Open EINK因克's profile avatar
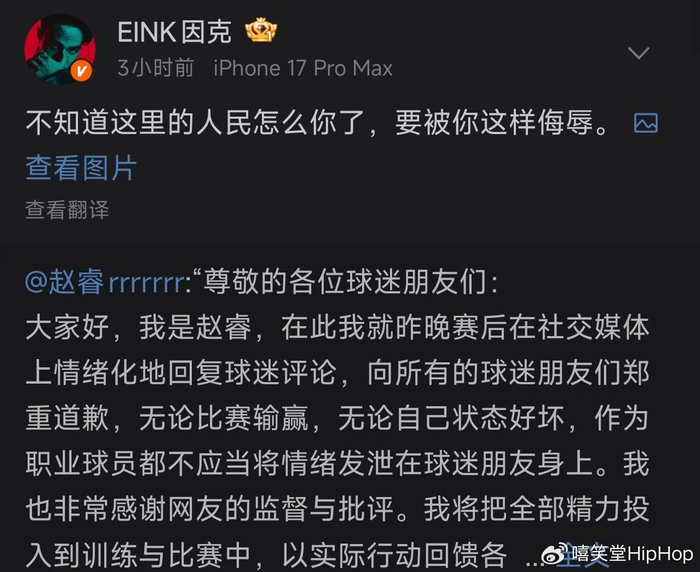 coord(59,49)
